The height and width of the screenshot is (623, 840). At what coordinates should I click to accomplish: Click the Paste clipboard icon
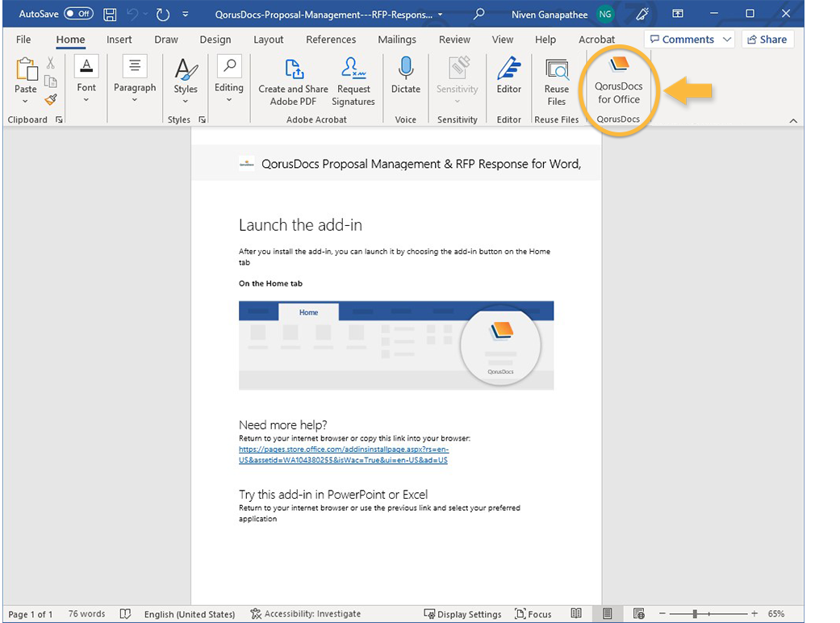tap(26, 69)
